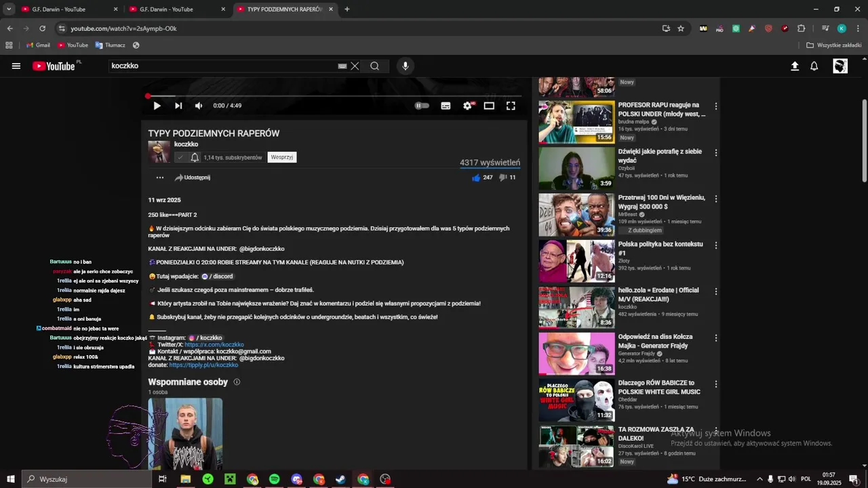Open the Wszystkie zakładki folder
The image size is (868, 488).
click(833, 45)
